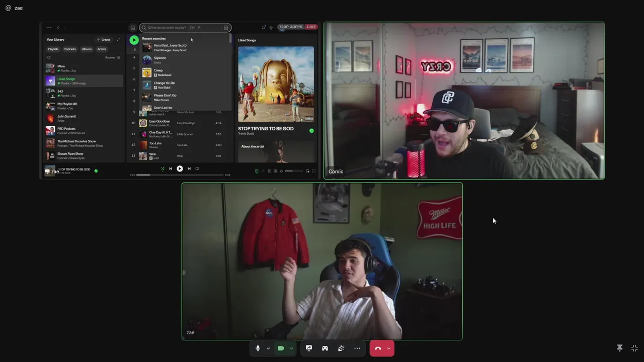Viewport: 644px width, 362px height.
Task: Open more call options ellipsis
Action: coord(357,348)
